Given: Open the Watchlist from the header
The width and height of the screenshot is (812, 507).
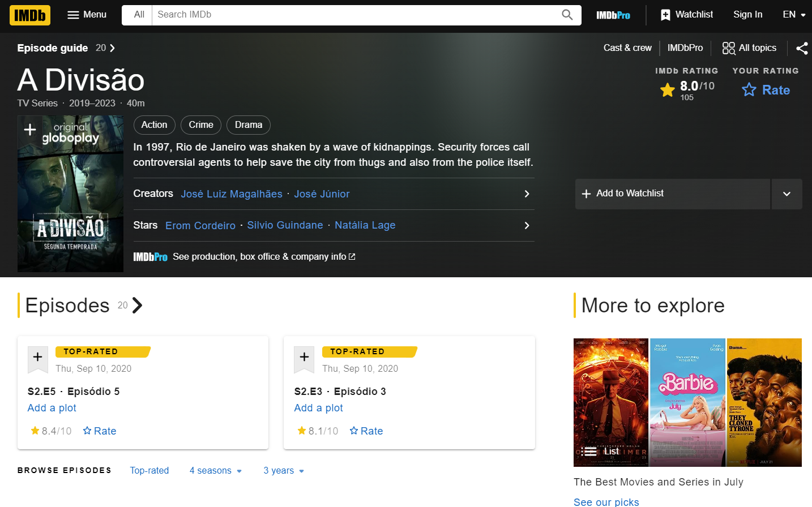Looking at the screenshot, I should tap(687, 15).
